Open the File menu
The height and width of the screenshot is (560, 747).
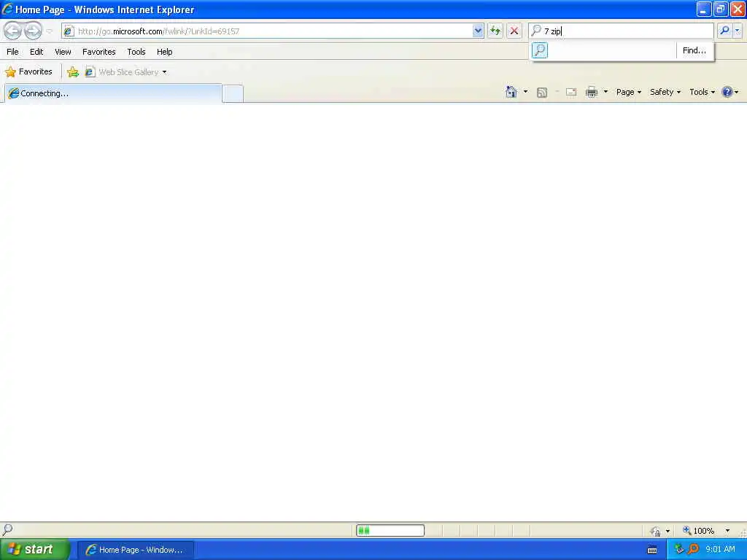pyautogui.click(x=12, y=52)
